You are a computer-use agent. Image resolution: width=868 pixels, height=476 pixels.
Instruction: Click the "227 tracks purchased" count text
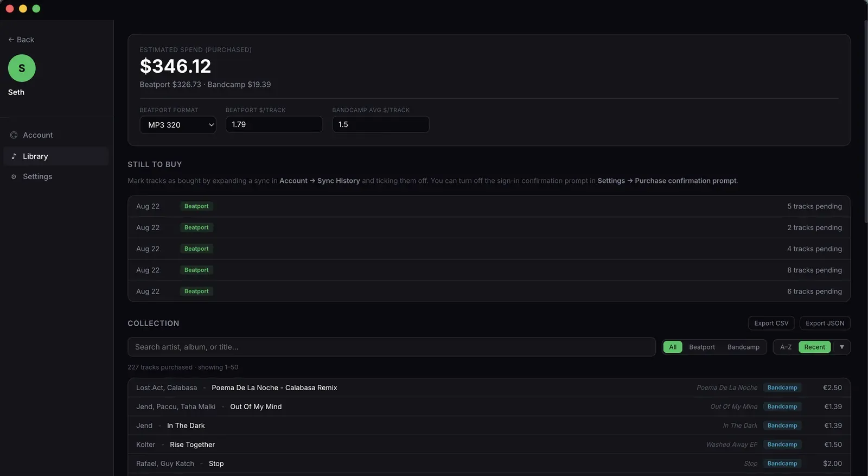pyautogui.click(x=160, y=367)
